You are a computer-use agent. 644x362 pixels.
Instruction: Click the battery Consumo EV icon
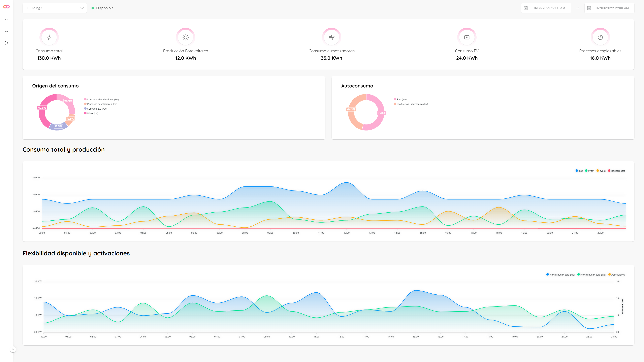coord(467,37)
